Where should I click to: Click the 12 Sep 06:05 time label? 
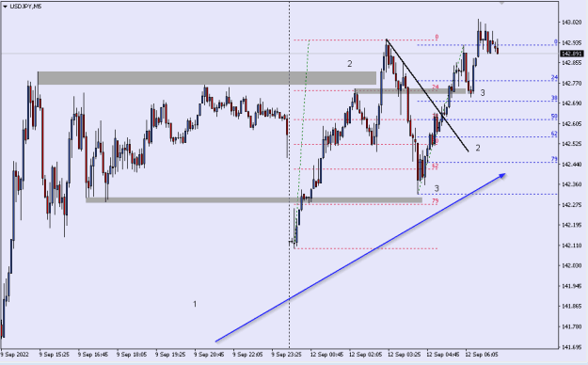click(x=482, y=354)
